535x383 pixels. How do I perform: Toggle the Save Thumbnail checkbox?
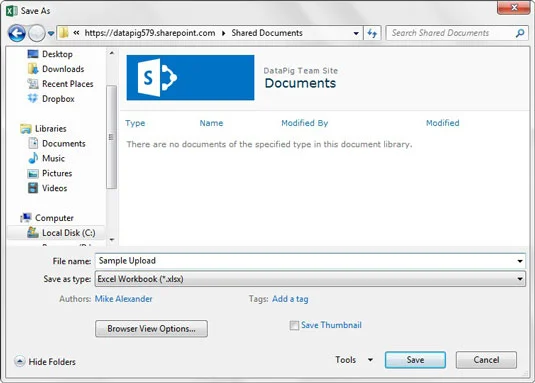294,325
